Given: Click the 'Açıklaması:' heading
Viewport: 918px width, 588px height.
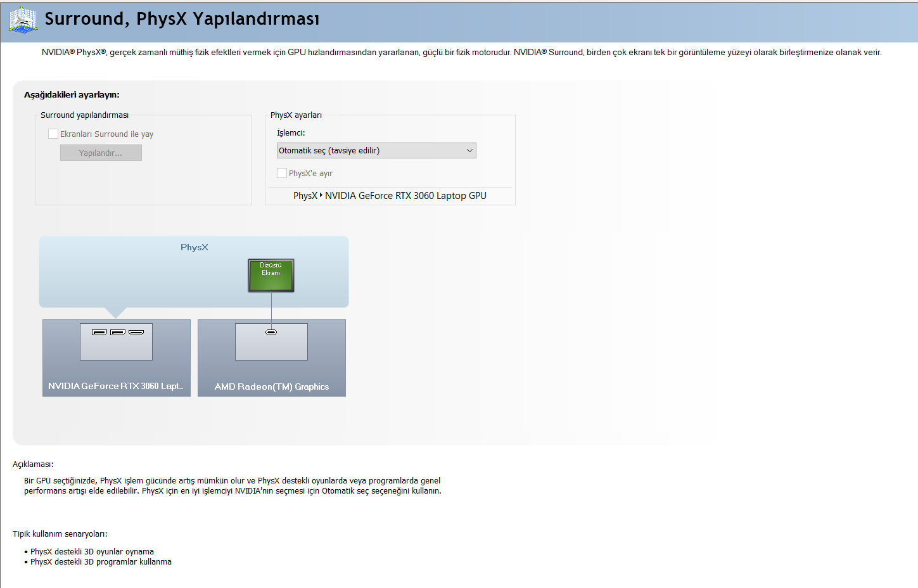Looking at the screenshot, I should pos(33,464).
